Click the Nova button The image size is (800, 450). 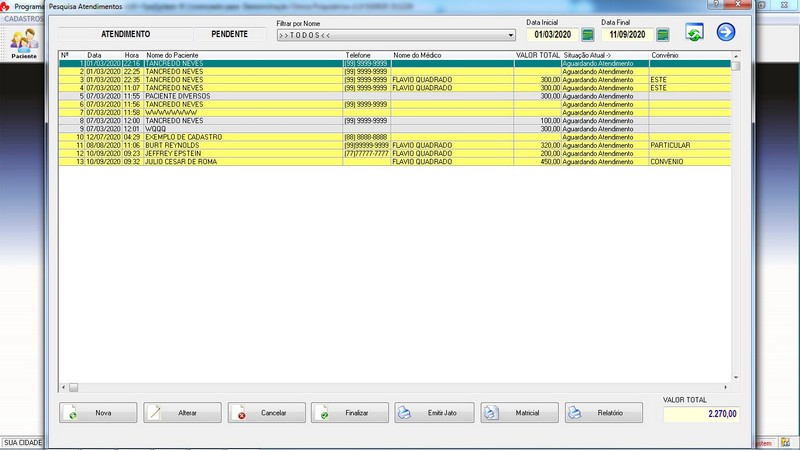coord(98,413)
